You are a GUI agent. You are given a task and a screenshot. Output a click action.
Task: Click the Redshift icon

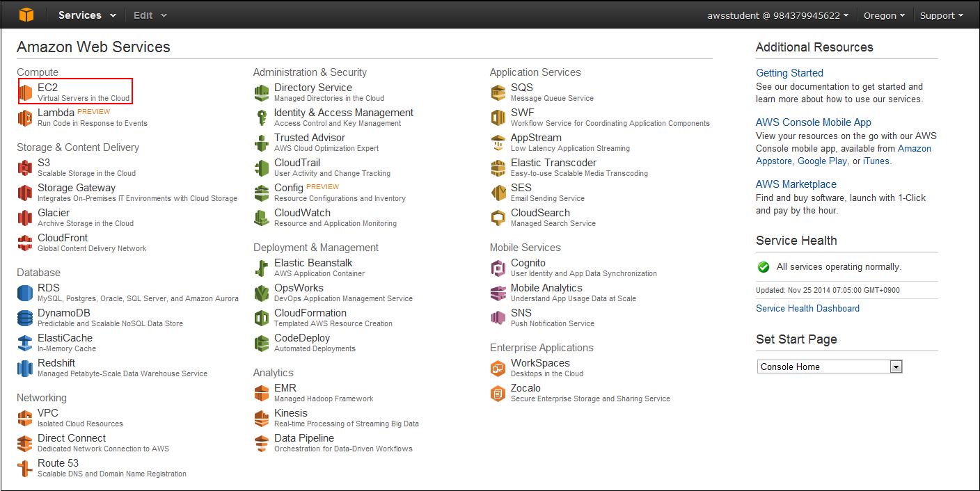tap(26, 368)
